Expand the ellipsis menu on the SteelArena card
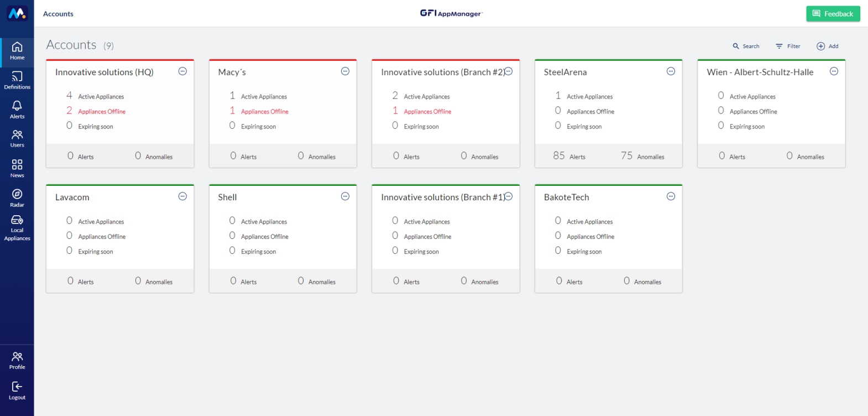Screen dimensions: 868x416 point(671,71)
